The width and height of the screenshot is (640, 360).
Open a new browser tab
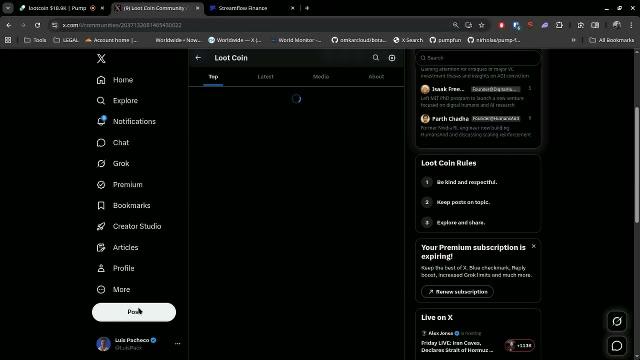tap(307, 8)
